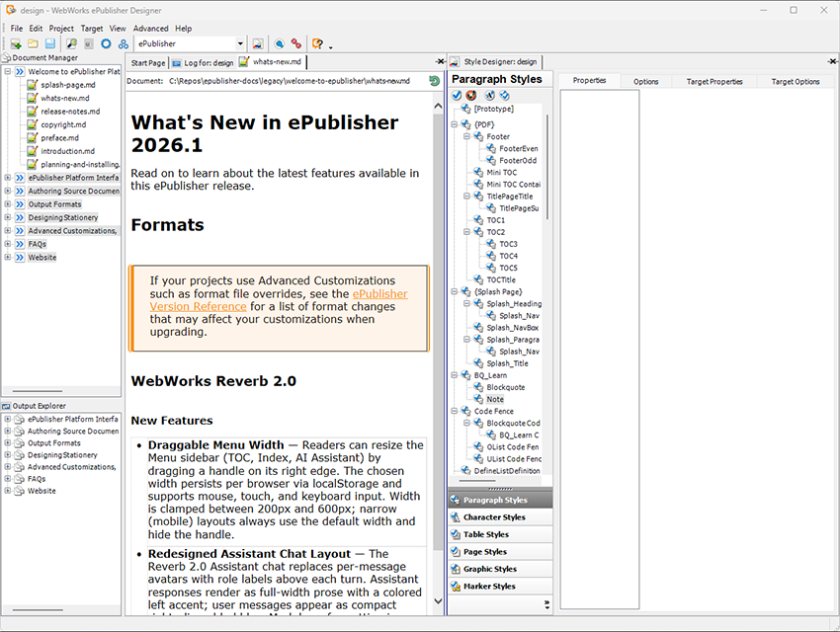Open the Table Styles section
This screenshot has width=840, height=632.
click(x=500, y=534)
